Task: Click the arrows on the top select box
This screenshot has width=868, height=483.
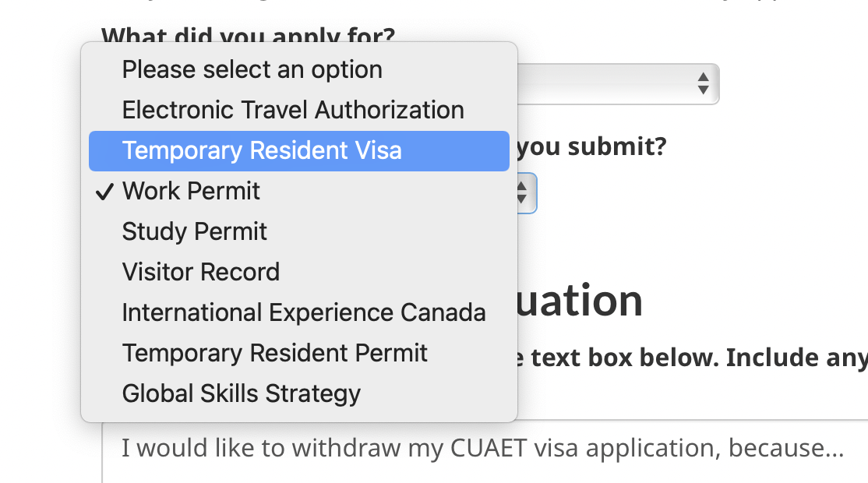Action: pyautogui.click(x=703, y=83)
